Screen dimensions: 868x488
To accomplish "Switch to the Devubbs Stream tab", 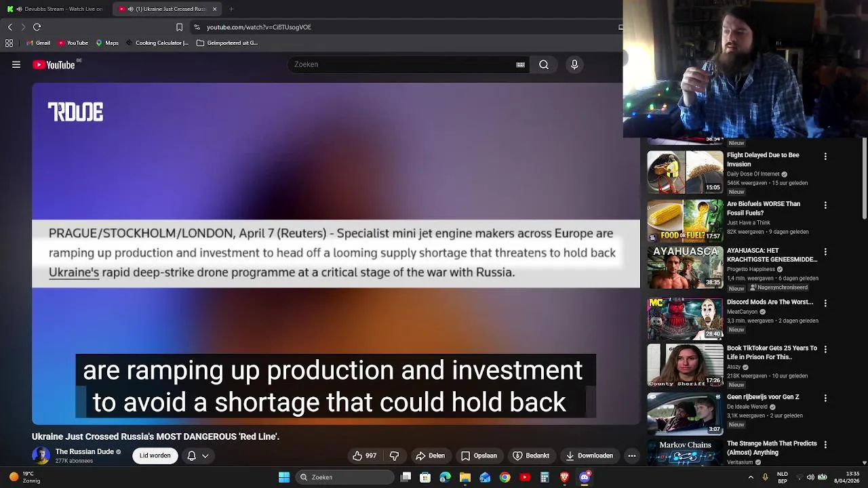I will pyautogui.click(x=56, y=9).
